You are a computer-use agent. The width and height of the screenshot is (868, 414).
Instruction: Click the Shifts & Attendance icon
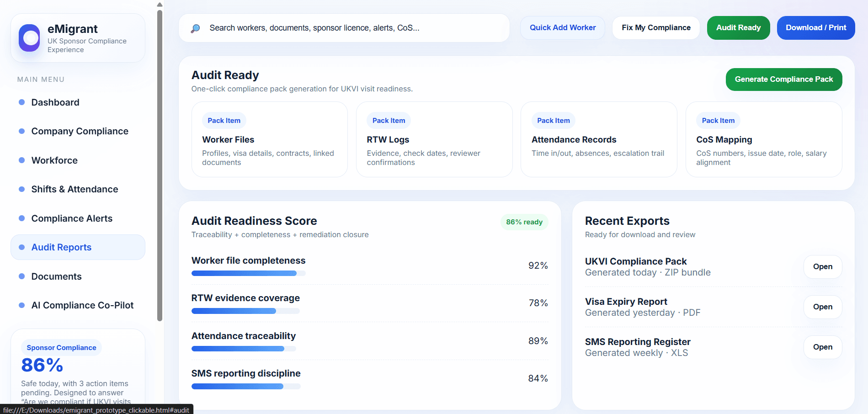pyautogui.click(x=22, y=189)
